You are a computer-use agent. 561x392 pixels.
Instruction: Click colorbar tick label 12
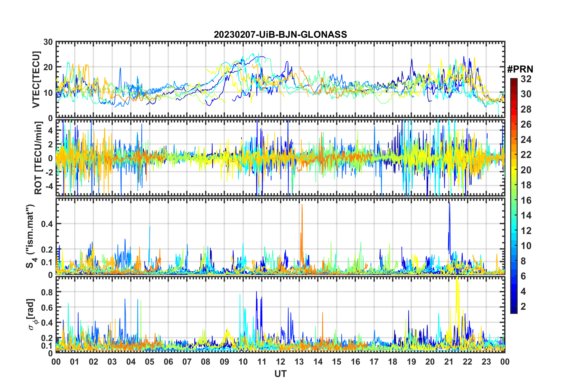(x=526, y=231)
